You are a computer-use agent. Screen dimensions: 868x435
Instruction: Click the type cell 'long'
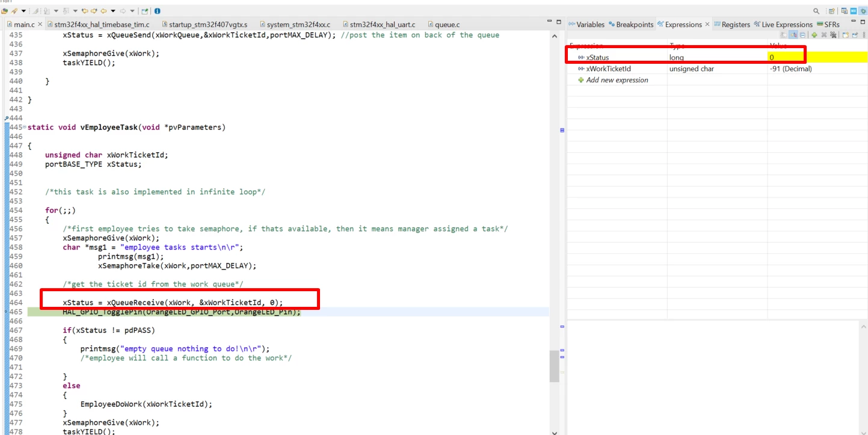(x=677, y=57)
